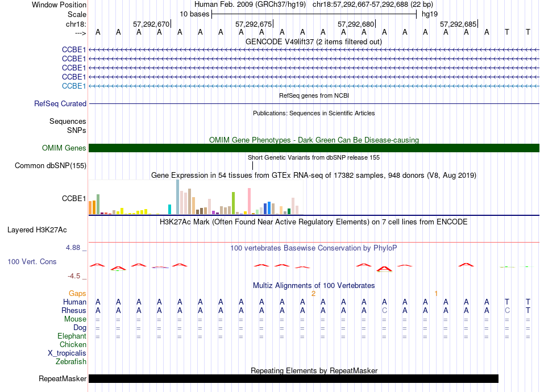This screenshot has height=392, width=540.
Task: Click the Dog species label
Action: (x=80, y=328)
